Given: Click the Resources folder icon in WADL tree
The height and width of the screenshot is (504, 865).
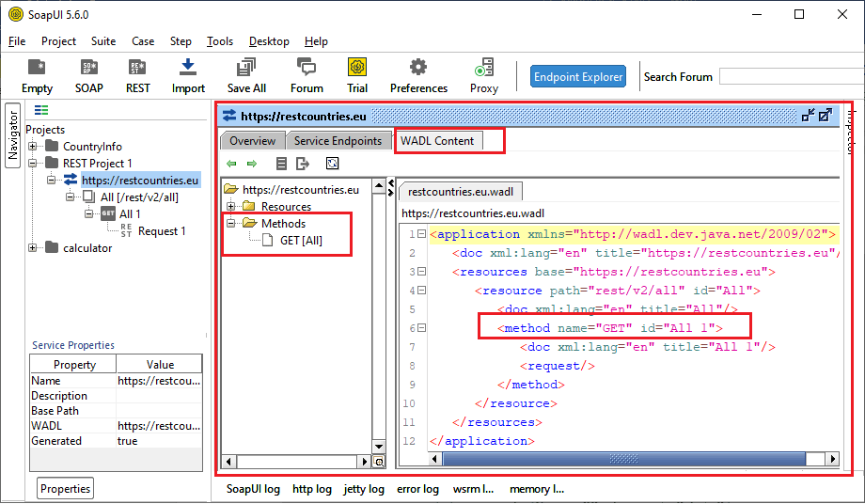Looking at the screenshot, I should tap(249, 206).
